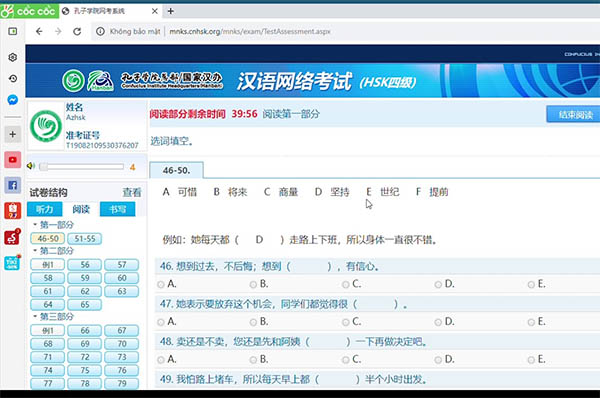Viewport: 600px width, 398px height.
Task: Go to questions 51-55
Action: click(85, 239)
